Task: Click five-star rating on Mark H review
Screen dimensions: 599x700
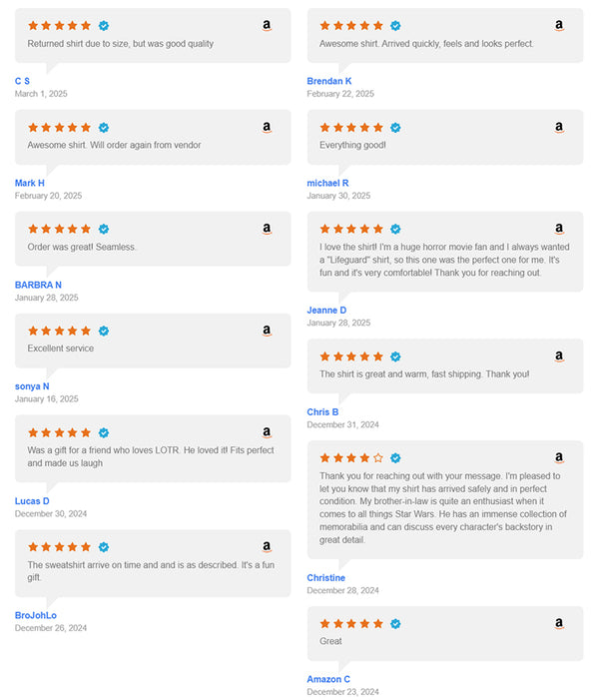Action: coord(60,128)
